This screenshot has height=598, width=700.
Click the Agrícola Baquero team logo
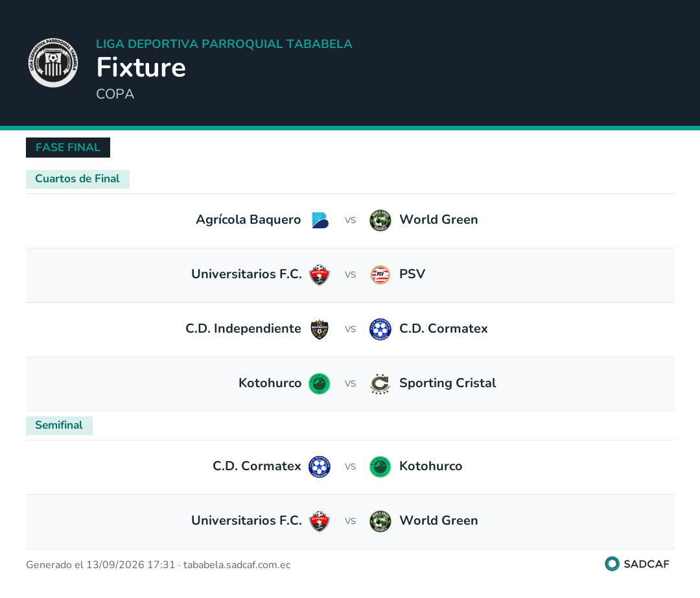[x=320, y=220]
